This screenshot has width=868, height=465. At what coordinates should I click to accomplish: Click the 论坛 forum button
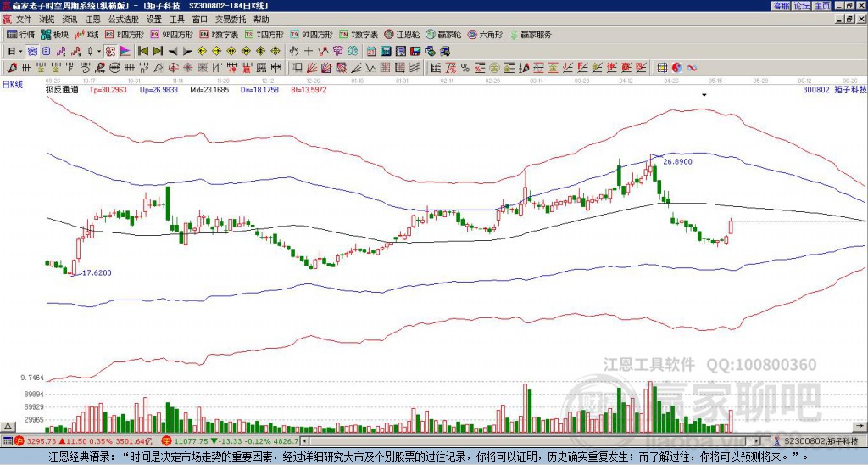pos(802,6)
